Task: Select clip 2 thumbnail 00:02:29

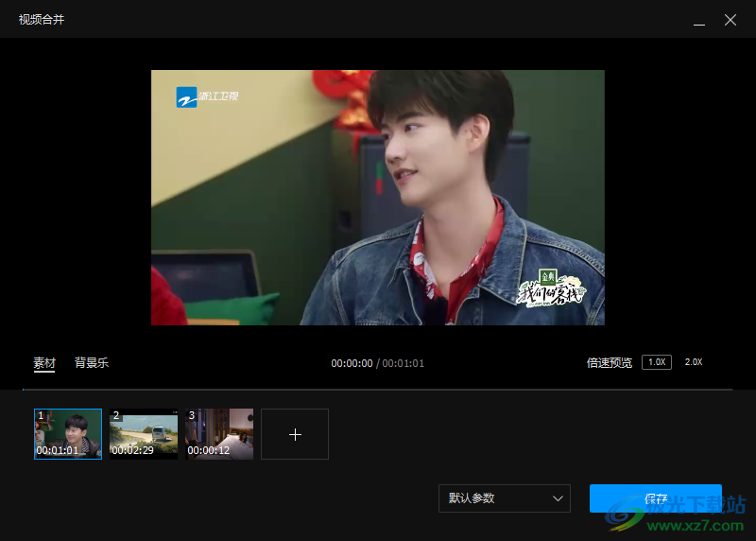Action: 144,434
